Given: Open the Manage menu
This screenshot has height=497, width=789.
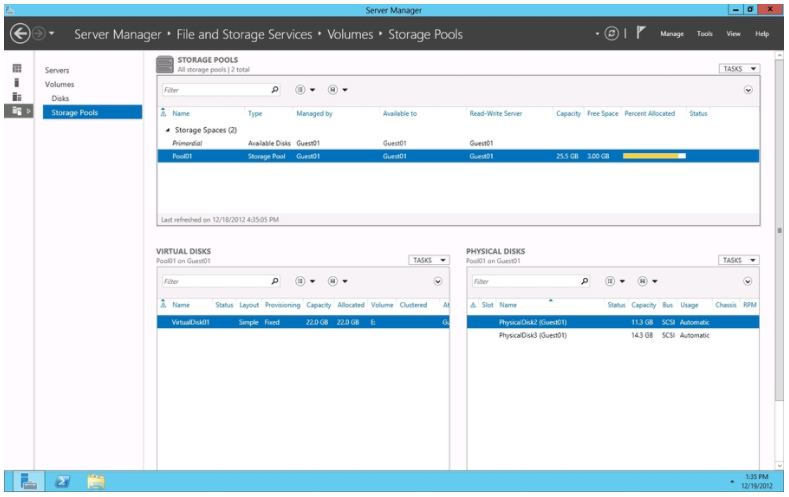Looking at the screenshot, I should [x=672, y=34].
